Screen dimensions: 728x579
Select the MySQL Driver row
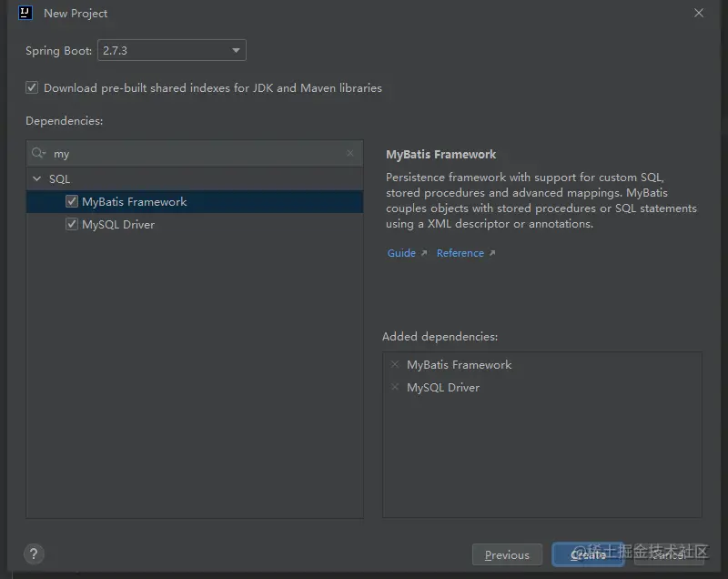coord(195,224)
